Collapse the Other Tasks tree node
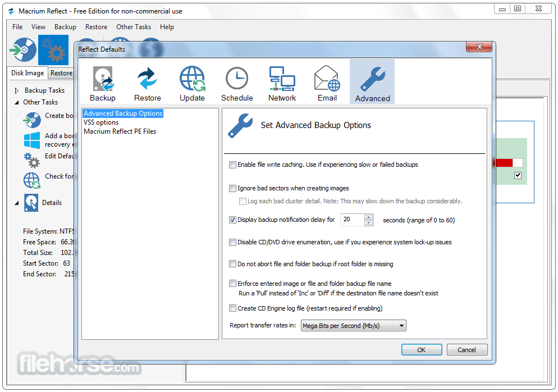 coord(17,103)
